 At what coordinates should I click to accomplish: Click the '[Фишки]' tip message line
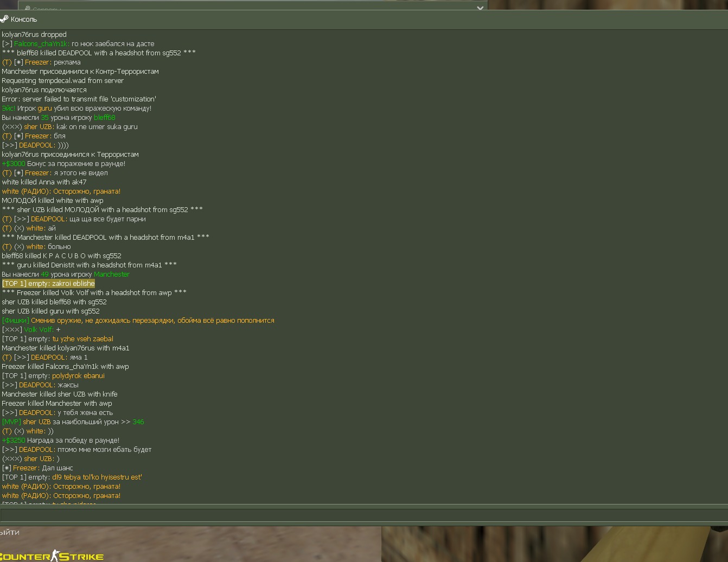[138, 321]
